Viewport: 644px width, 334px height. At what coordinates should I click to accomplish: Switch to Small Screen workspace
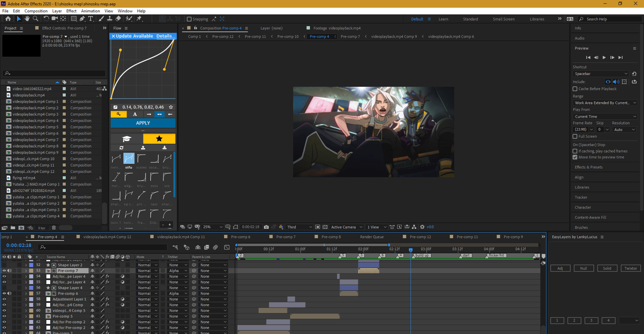504,19
